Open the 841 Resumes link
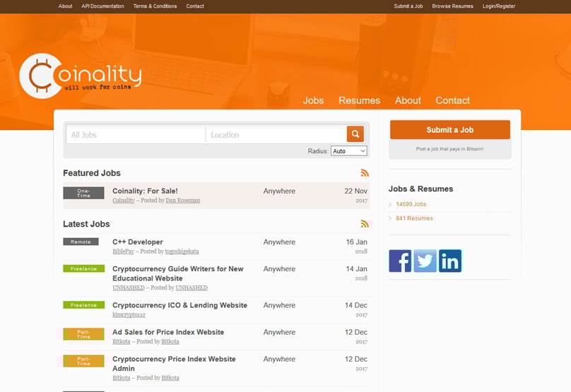This screenshot has height=392, width=571. [414, 218]
